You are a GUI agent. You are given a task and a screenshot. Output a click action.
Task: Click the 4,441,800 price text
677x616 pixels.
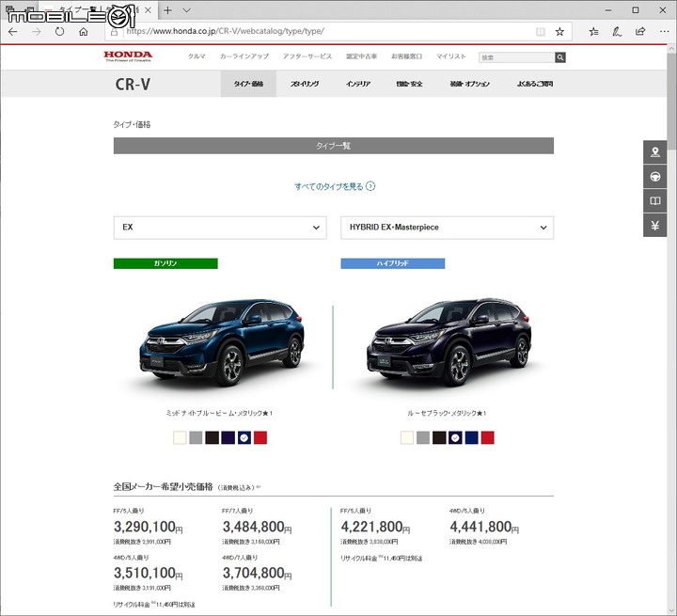[x=484, y=527]
